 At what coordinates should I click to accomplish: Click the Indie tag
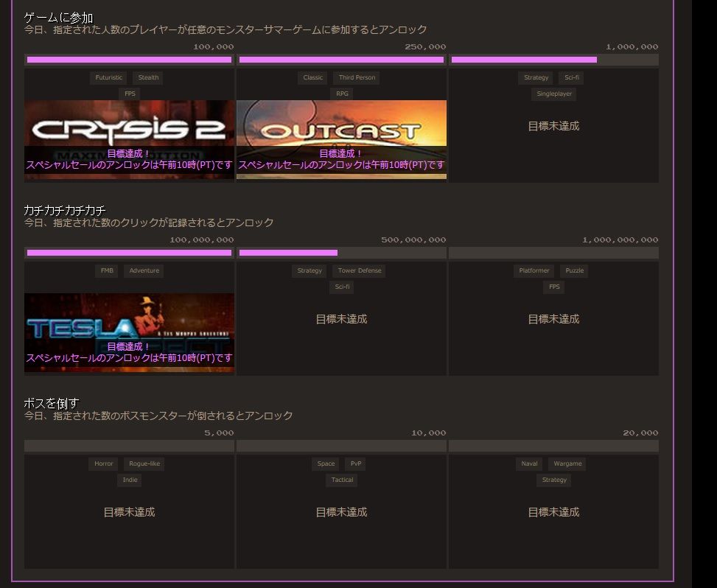point(130,480)
